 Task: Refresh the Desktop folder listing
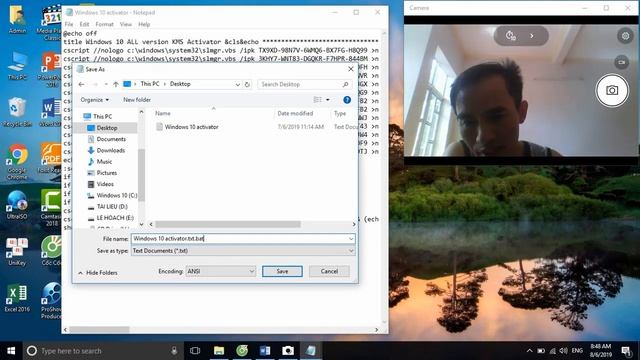(247, 84)
